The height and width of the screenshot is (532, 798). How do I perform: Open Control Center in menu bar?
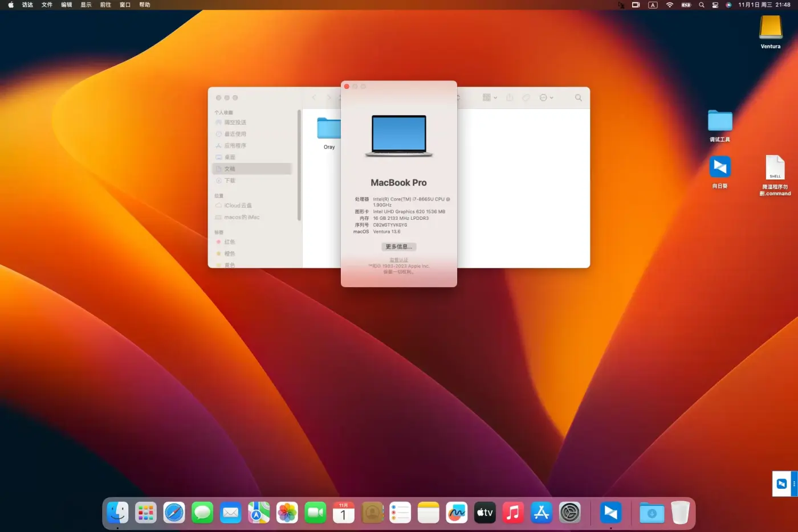point(715,5)
